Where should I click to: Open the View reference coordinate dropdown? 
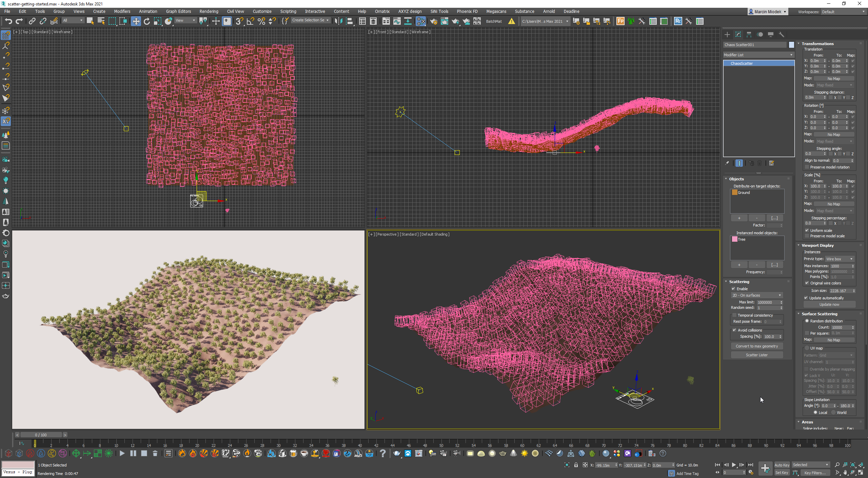point(185,20)
